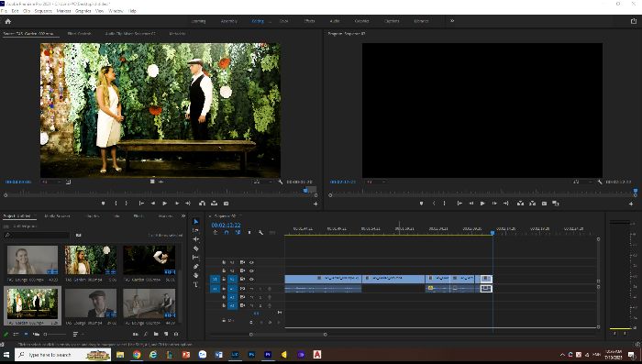Click New Item icon in Project panel
Screen dimensions: 642x364
pyautogui.click(x=166, y=334)
